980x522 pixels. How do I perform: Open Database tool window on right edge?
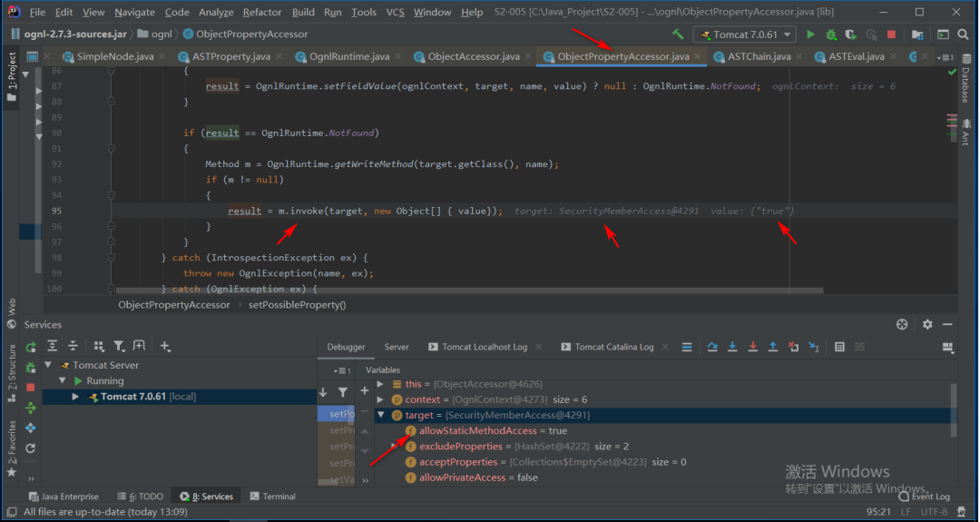[x=967, y=78]
